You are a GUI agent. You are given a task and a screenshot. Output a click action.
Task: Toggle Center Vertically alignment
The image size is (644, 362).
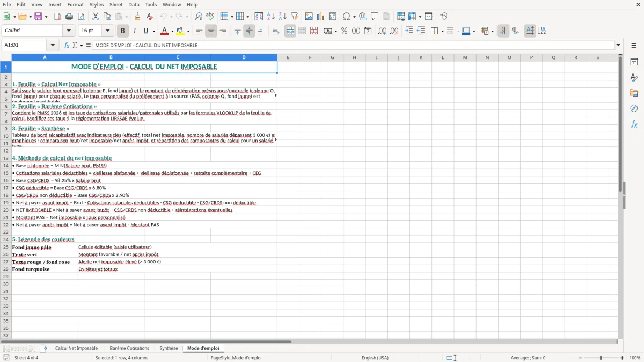click(x=249, y=31)
